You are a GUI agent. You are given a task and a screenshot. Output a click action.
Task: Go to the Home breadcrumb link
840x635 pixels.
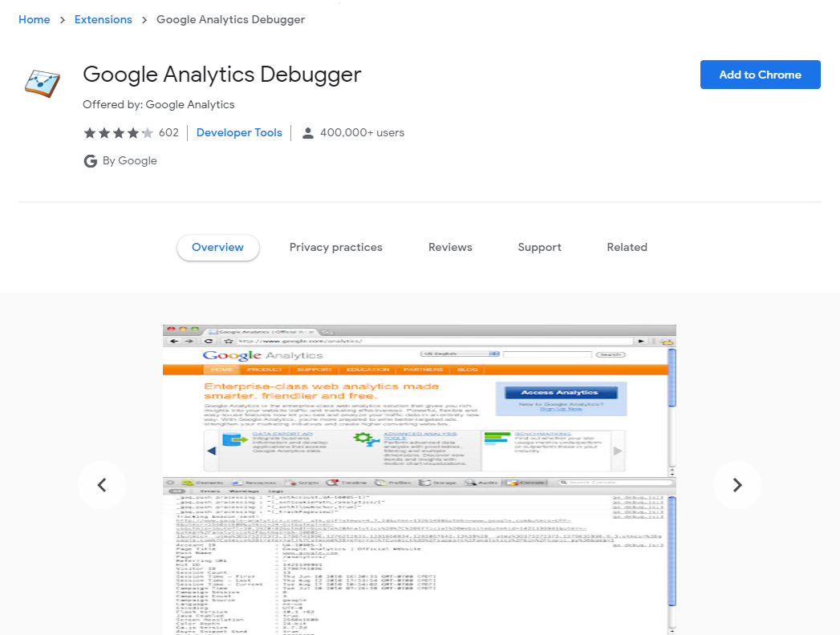(x=34, y=20)
